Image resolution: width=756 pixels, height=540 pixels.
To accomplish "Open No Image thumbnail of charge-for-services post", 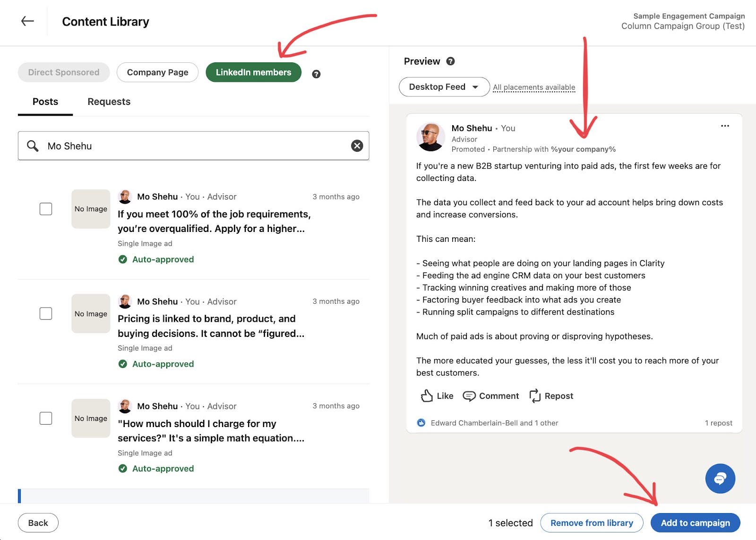I will [91, 418].
